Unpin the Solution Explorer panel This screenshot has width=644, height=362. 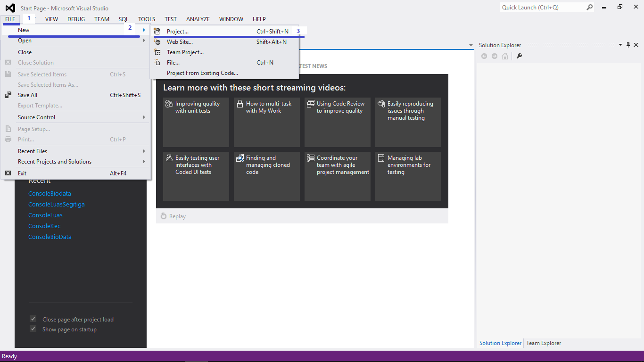tap(628, 45)
